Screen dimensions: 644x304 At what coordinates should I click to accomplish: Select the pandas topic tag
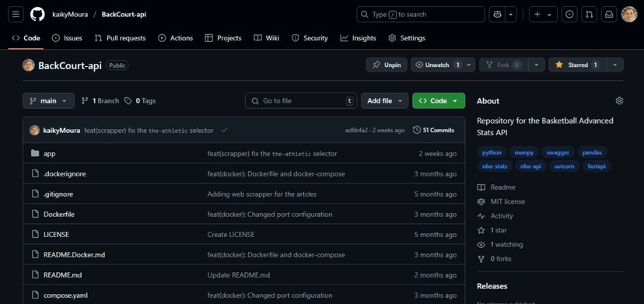[592, 152]
